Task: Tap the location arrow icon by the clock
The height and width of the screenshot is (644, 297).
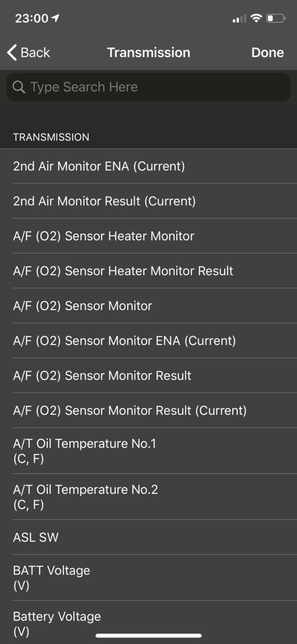Action: 55,18
